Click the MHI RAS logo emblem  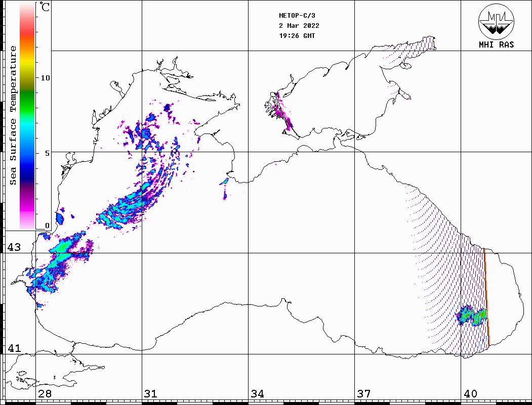pos(496,21)
